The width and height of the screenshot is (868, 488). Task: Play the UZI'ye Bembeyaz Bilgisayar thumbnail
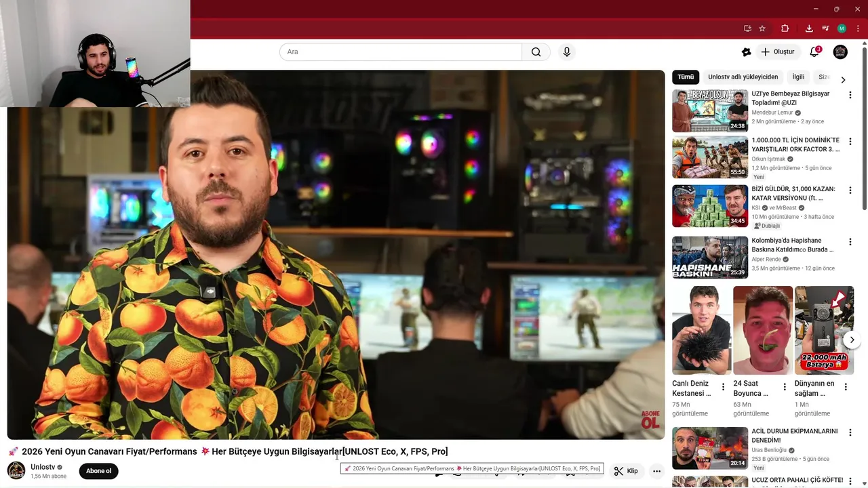pos(710,110)
